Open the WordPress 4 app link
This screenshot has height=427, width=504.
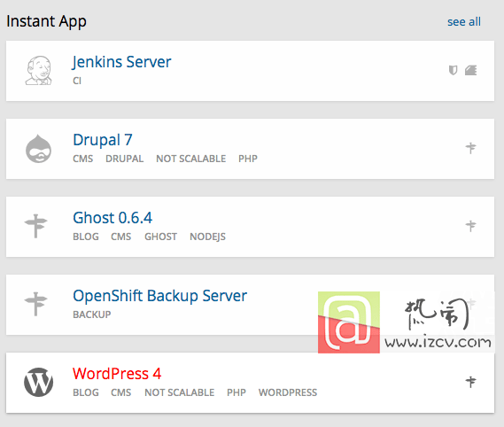(x=117, y=374)
